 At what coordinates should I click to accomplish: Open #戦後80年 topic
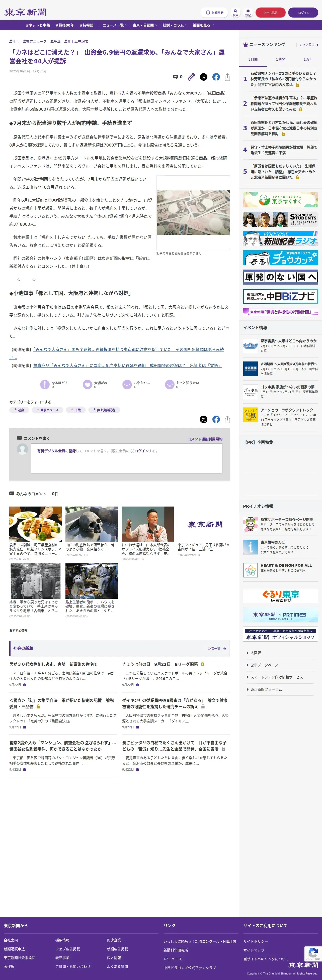pyautogui.click(x=65, y=25)
